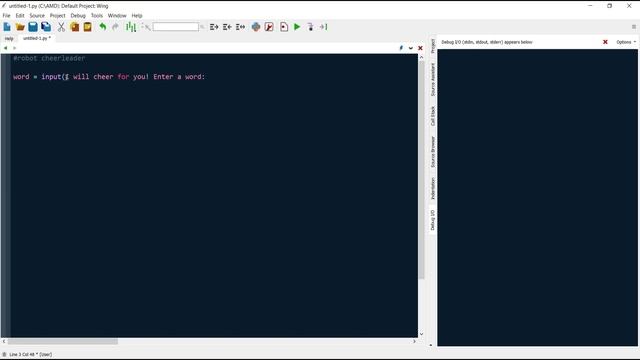Open the Debug menu
This screenshot has height=360, width=640.
point(78,16)
